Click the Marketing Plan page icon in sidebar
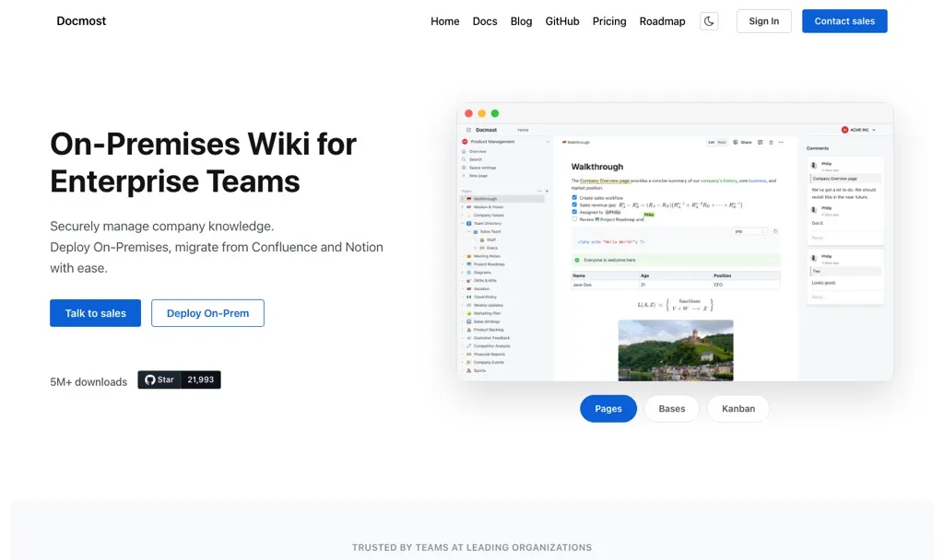Image resolution: width=944 pixels, height=560 pixels. click(469, 313)
